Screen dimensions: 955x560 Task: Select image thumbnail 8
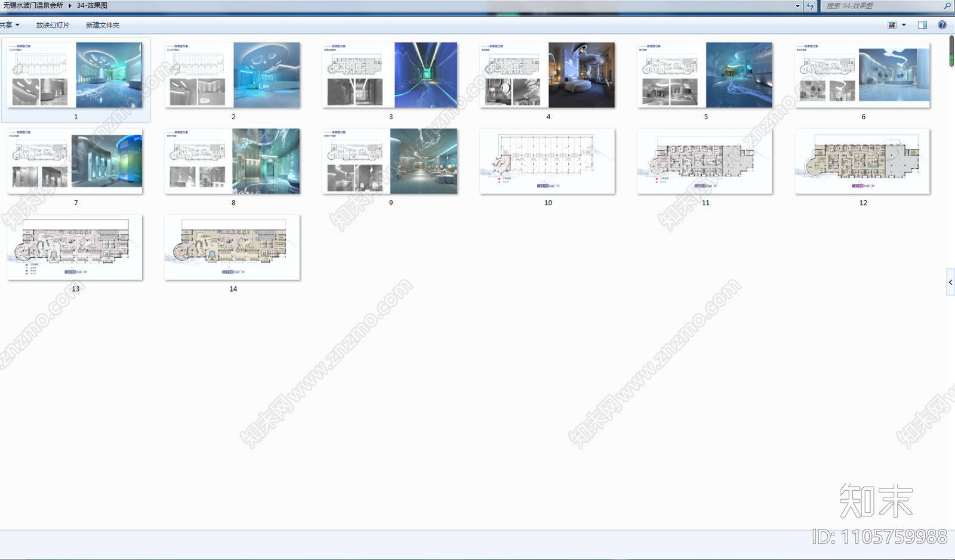tap(233, 161)
